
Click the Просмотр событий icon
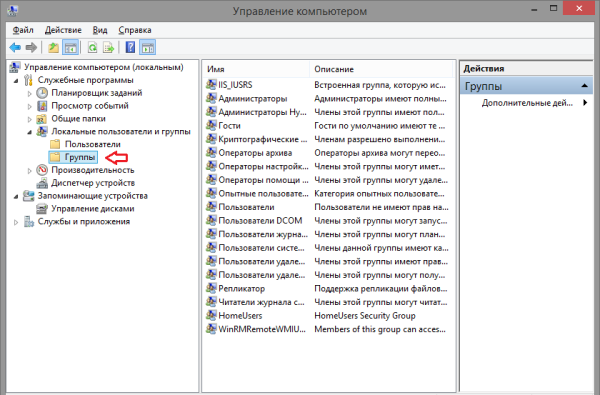click(x=42, y=106)
